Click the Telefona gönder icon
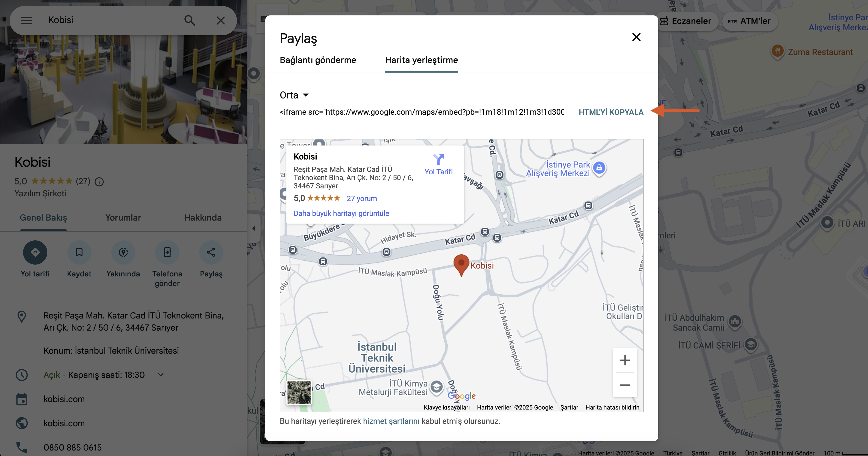 pos(167,252)
